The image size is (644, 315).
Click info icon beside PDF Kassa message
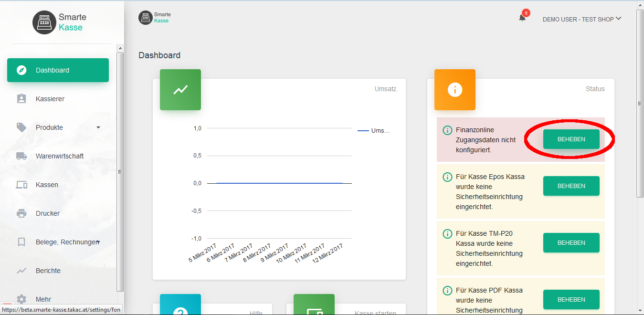[447, 290]
